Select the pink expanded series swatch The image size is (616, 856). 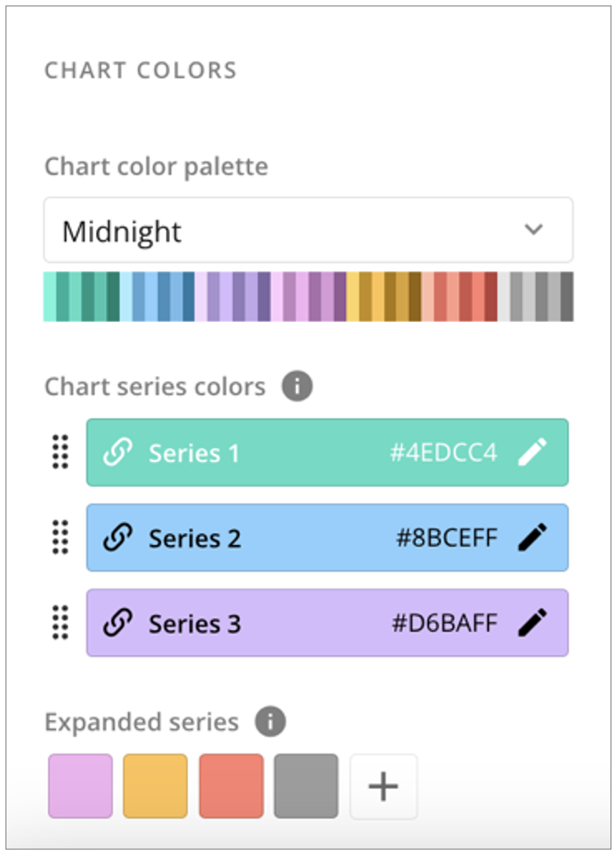[x=79, y=785]
